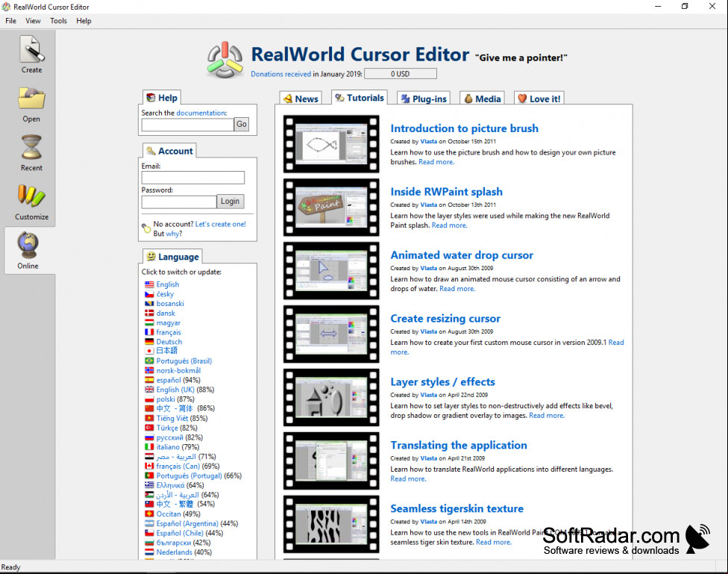Screen dimensions: 728x574
Task: Open a file with the Open folder icon
Action: tap(31, 99)
